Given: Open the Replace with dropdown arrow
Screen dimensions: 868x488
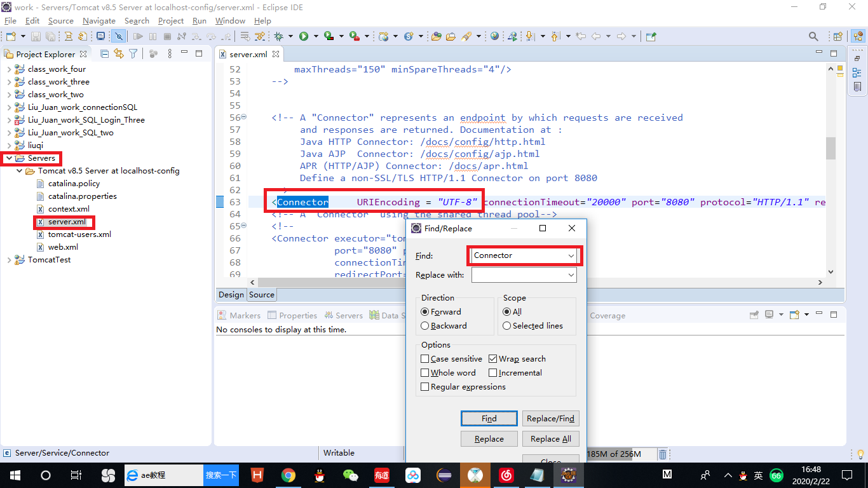Looking at the screenshot, I should [x=571, y=275].
